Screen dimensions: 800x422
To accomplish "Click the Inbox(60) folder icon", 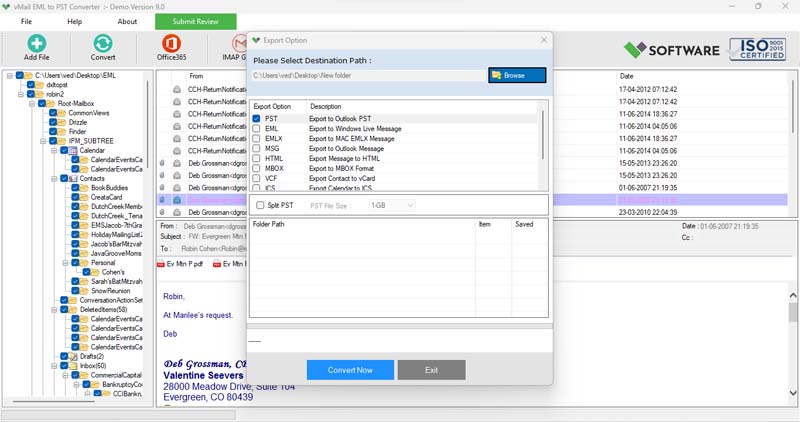I will (73, 366).
